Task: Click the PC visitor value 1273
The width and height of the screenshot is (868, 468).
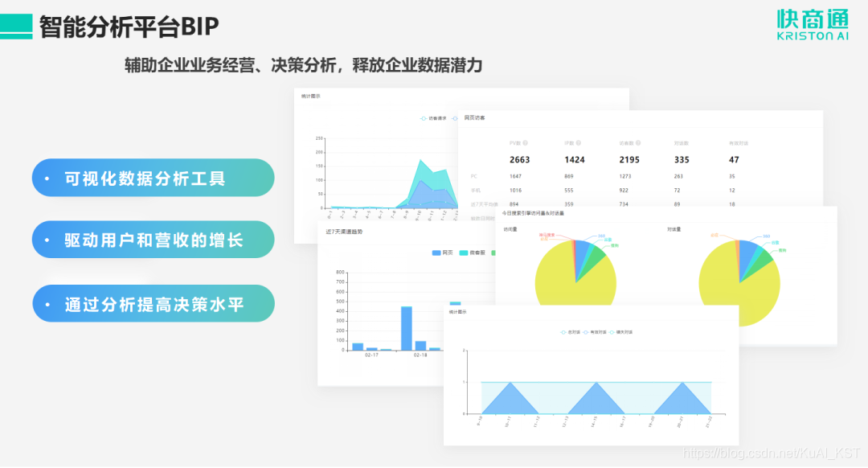Action: pyautogui.click(x=625, y=176)
